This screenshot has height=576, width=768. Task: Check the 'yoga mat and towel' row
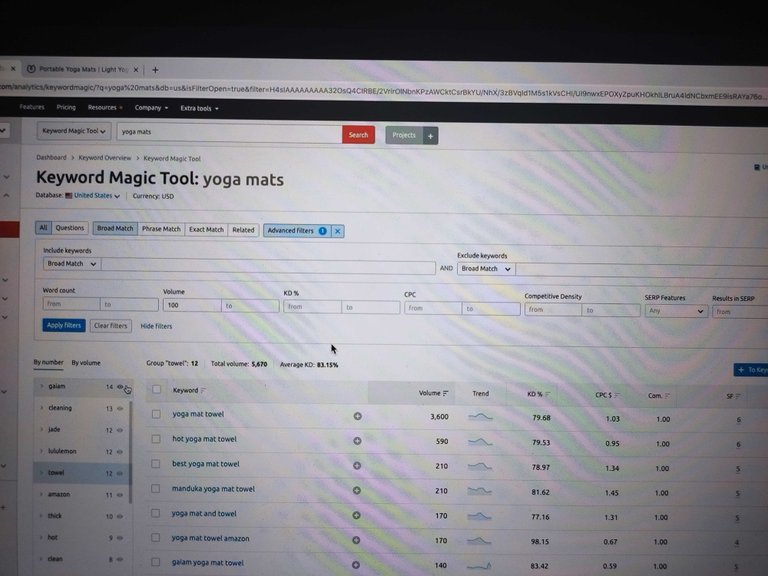155,513
